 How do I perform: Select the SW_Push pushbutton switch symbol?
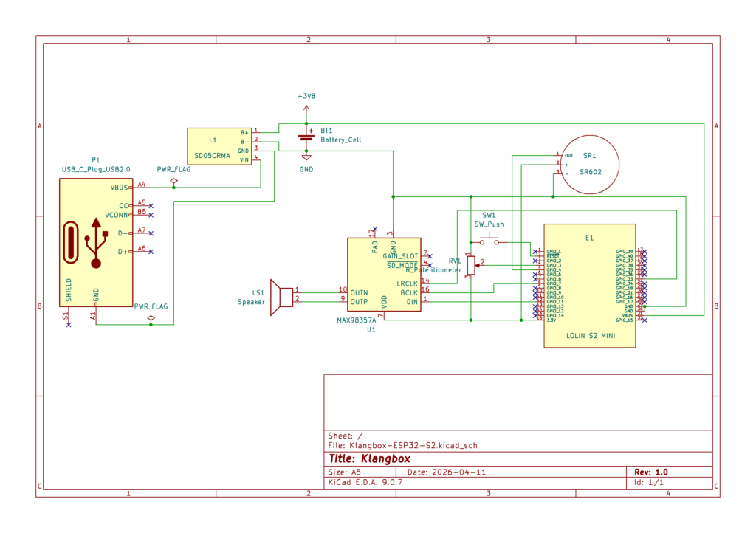(489, 240)
